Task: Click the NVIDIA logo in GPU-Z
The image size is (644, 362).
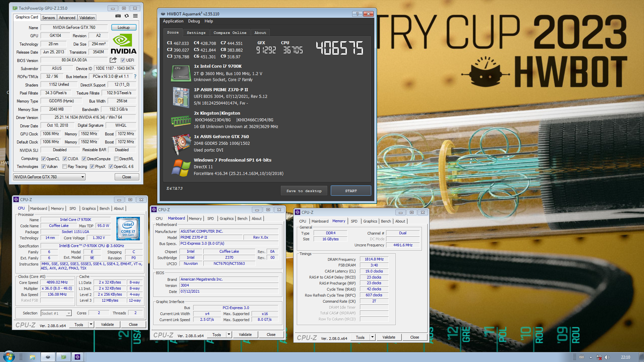Action: 123,44
